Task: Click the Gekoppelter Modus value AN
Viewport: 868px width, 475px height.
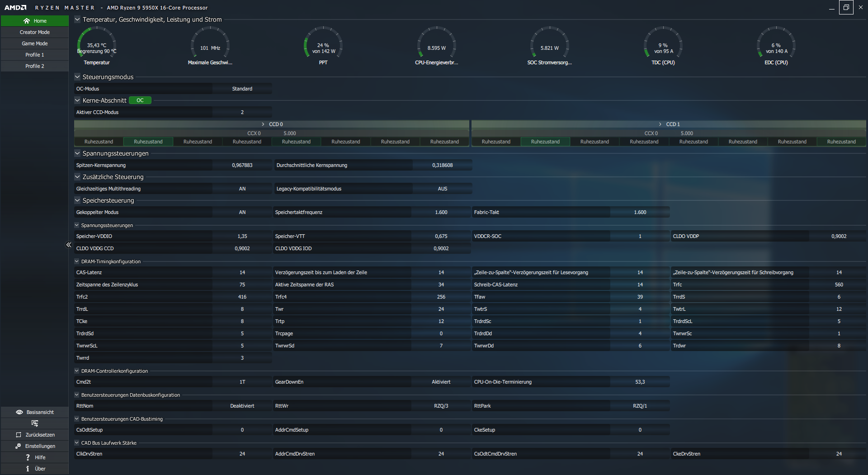Action: click(242, 212)
